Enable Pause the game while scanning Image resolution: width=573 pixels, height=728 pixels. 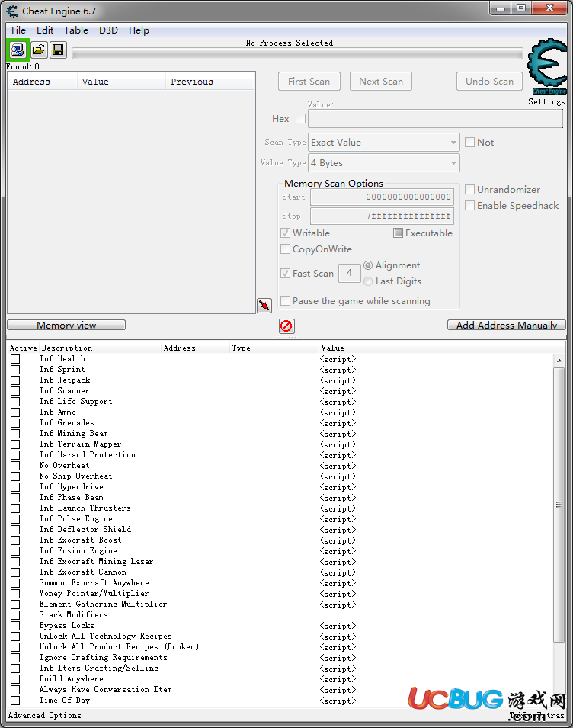point(285,301)
